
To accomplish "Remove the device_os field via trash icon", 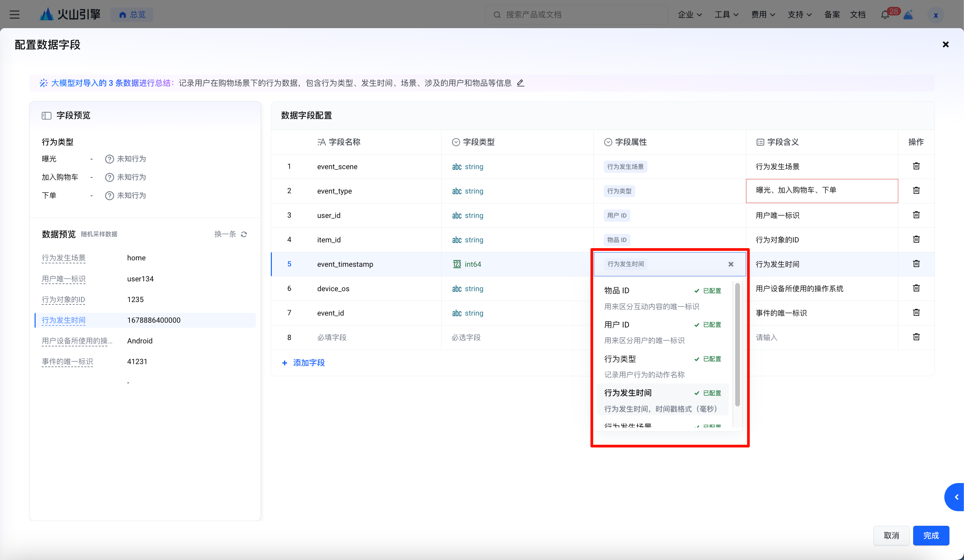I will pos(916,288).
